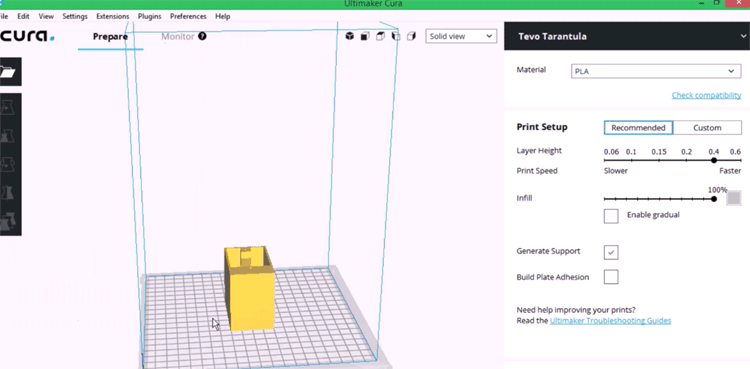Switch to the Monitor tab
The height and width of the screenshot is (369, 750).
point(177,36)
